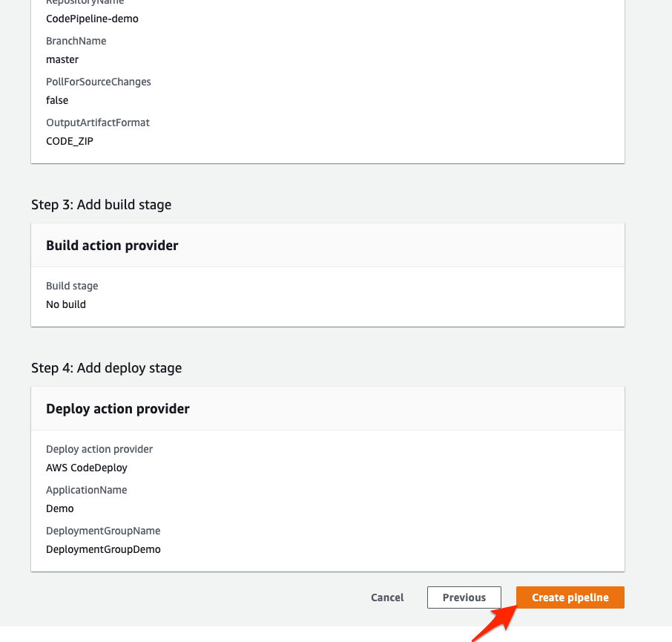Screen dimensions: 672x642
Task: Click the No build value
Action: [x=66, y=304]
